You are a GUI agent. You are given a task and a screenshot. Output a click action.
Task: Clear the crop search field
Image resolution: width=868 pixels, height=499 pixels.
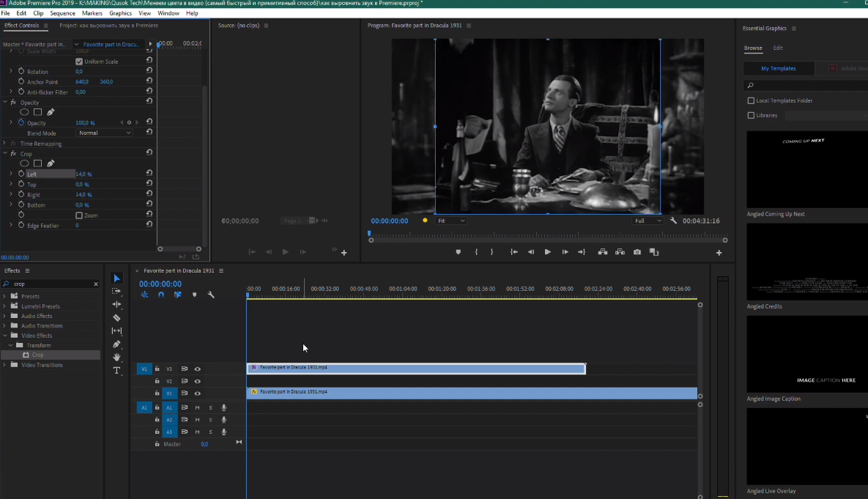[x=96, y=284]
